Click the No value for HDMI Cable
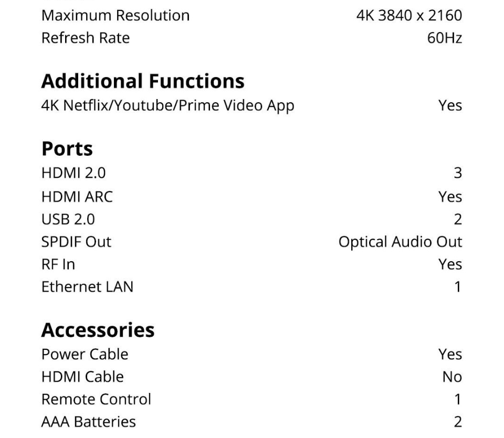This screenshot has width=504, height=438. [452, 377]
